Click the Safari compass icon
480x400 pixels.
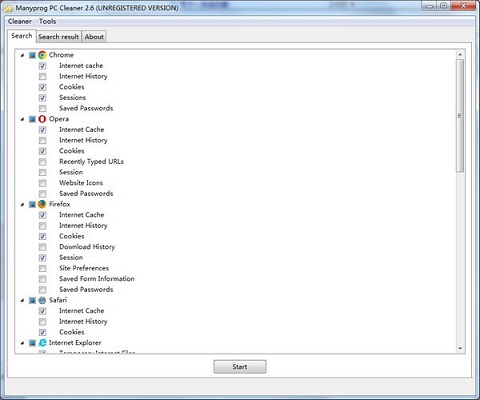click(42, 300)
